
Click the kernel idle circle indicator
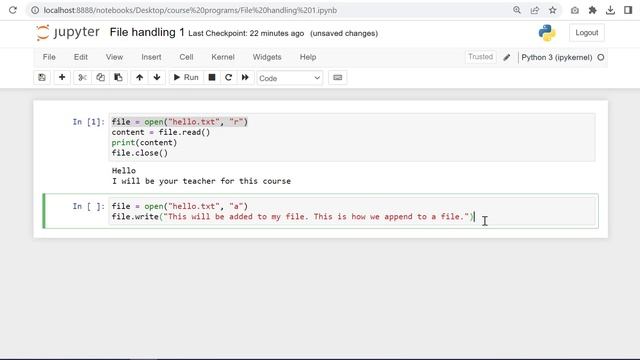tap(601, 58)
